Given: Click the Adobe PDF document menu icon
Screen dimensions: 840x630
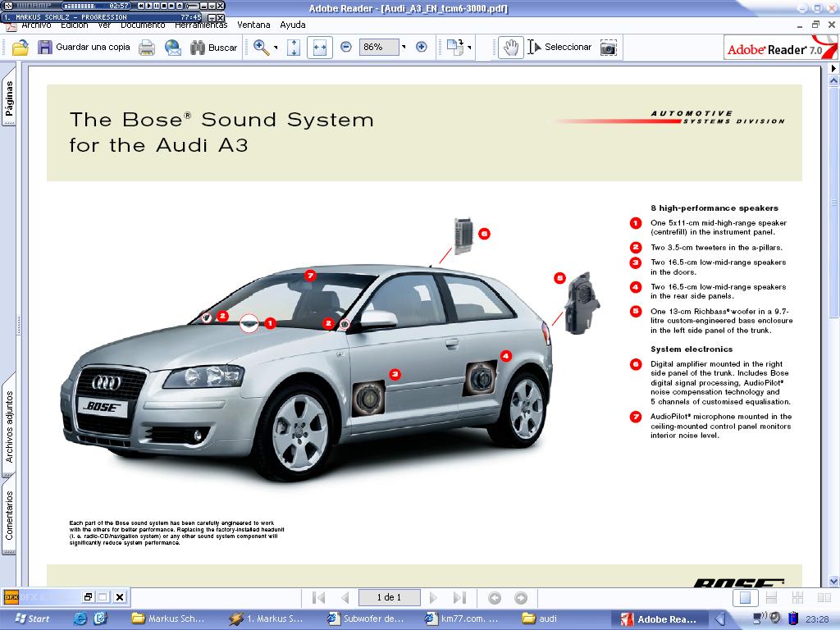Looking at the screenshot, I should tap(11, 25).
